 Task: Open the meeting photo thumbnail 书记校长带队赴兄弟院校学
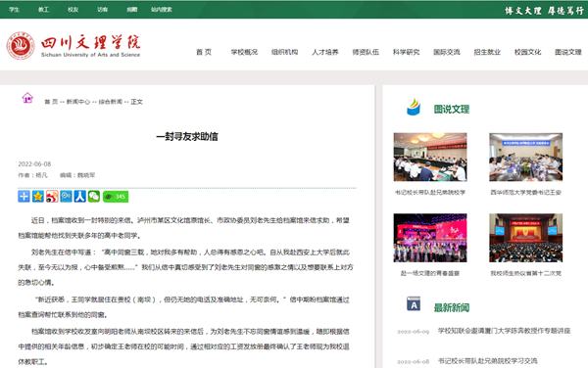pos(430,158)
